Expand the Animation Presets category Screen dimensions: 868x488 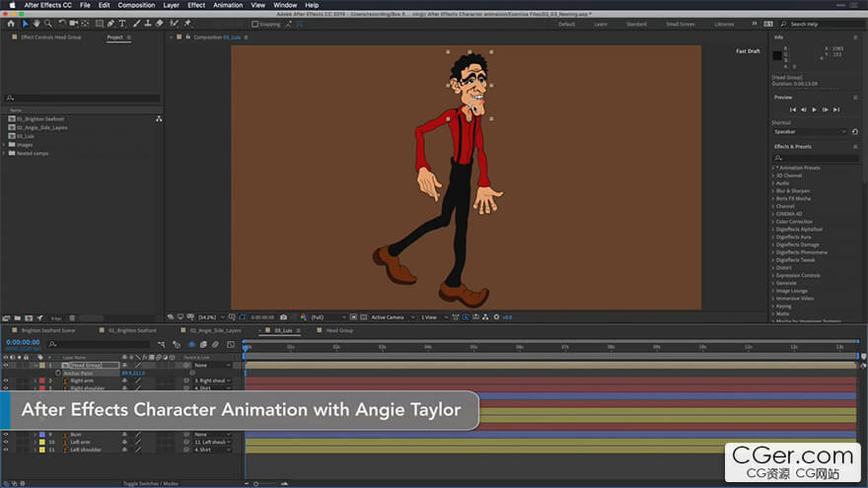pos(773,168)
